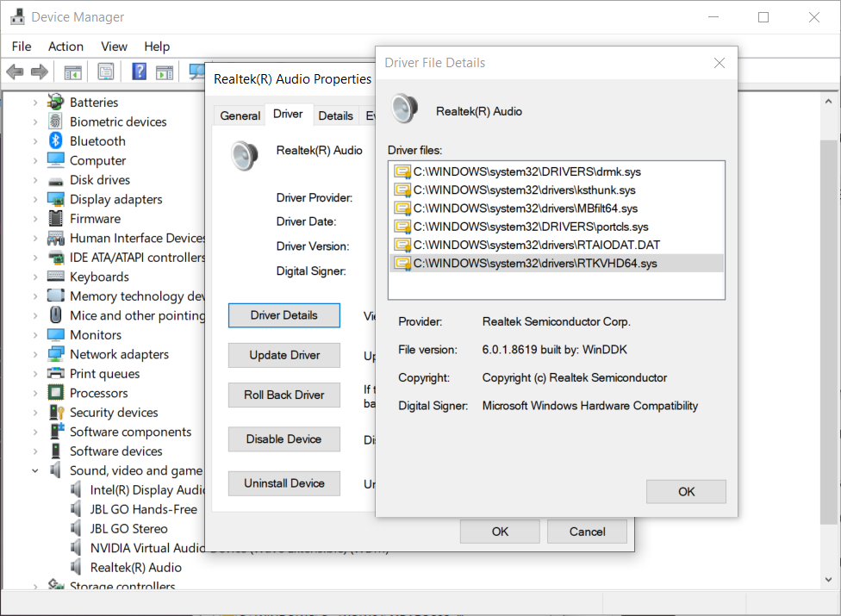Expand the Processors category
This screenshot has height=616, width=841.
[x=35, y=394]
